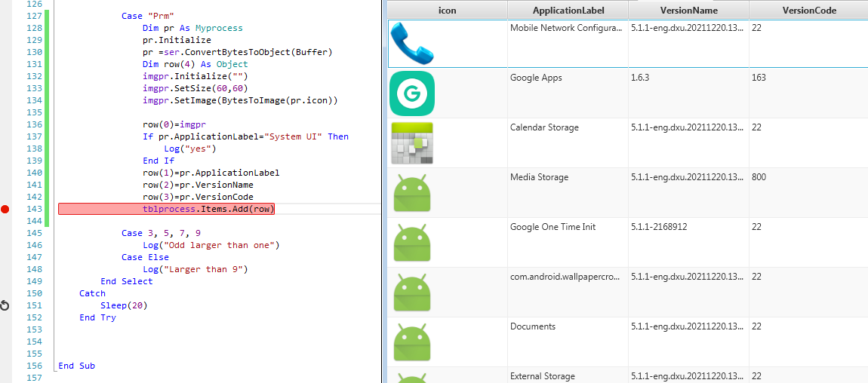Click the Catch keyword line
The height and width of the screenshot is (383, 868).
92,293
